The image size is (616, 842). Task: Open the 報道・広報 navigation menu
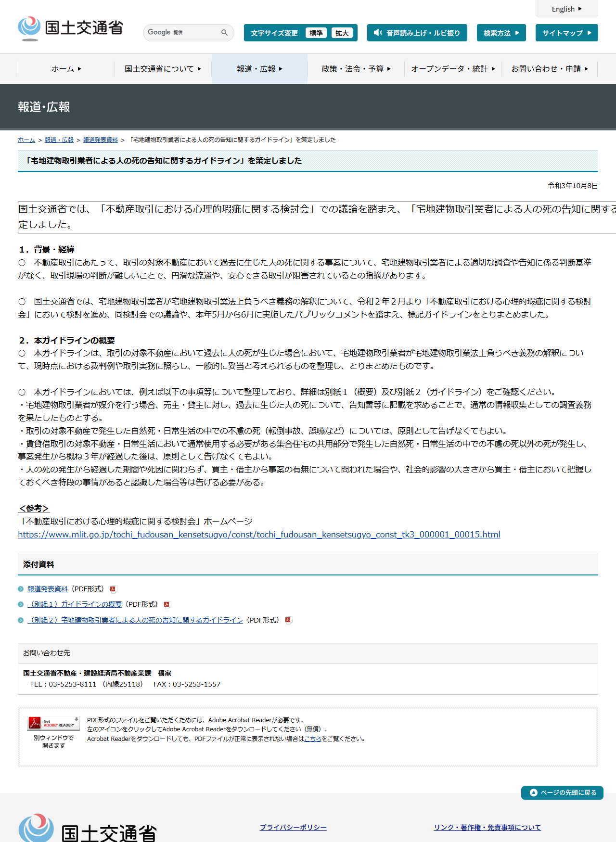260,69
